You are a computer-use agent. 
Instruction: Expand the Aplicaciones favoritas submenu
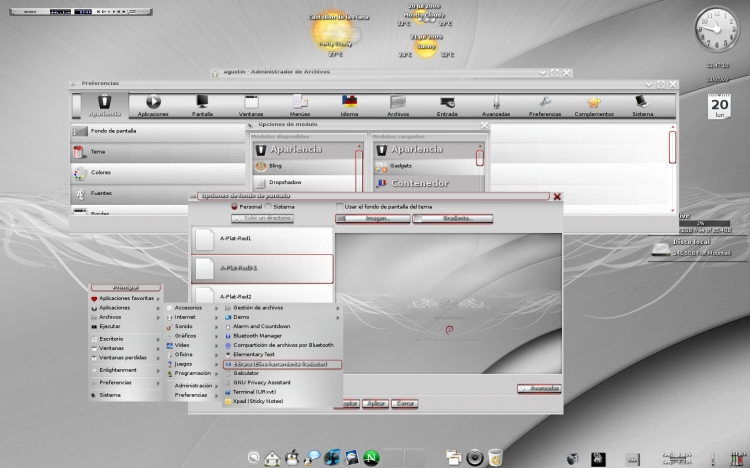[126, 298]
